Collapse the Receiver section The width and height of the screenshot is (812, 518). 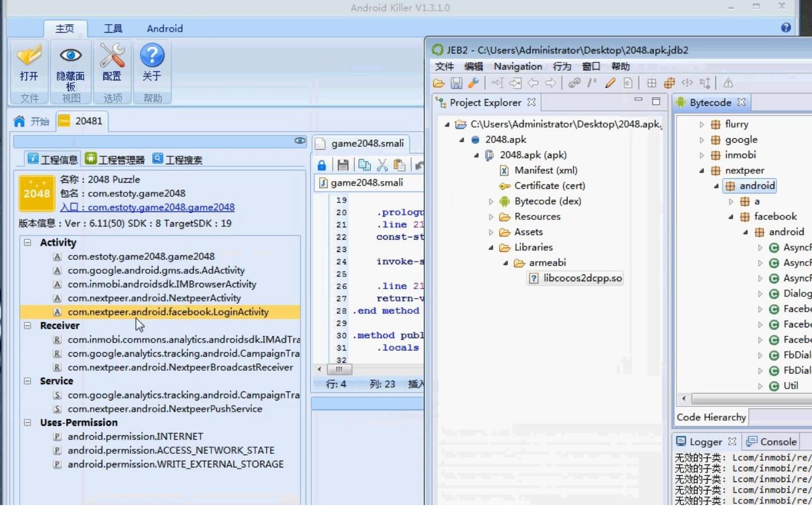click(x=28, y=325)
